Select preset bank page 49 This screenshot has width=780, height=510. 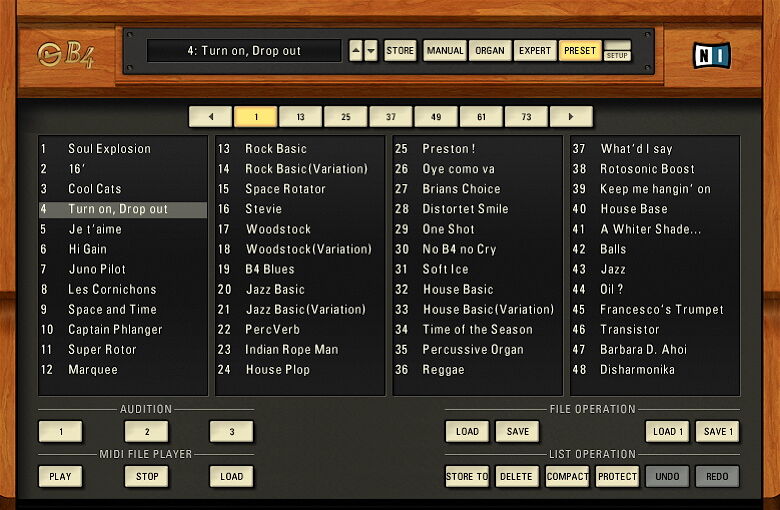(436, 117)
